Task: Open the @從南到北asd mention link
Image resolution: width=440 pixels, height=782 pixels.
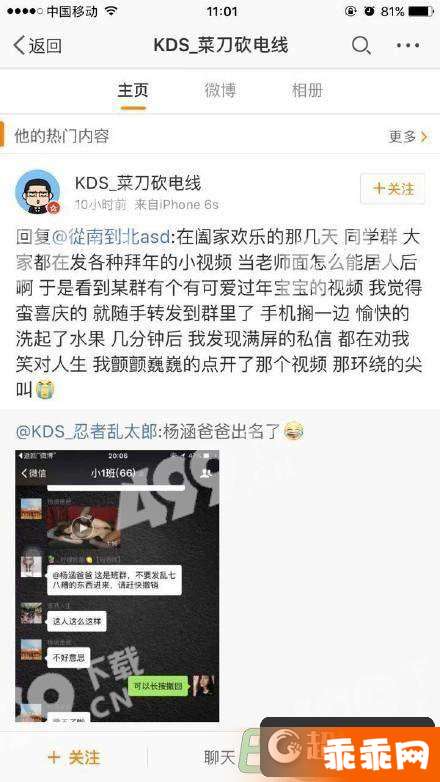Action: (111, 236)
